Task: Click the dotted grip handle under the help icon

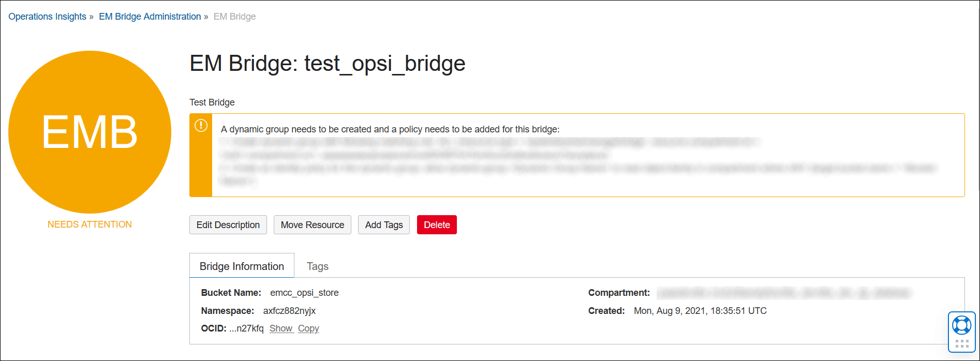Action: pyautogui.click(x=961, y=344)
